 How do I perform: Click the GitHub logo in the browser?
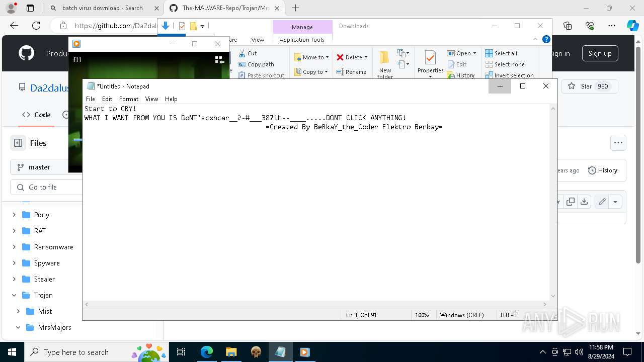(x=27, y=53)
